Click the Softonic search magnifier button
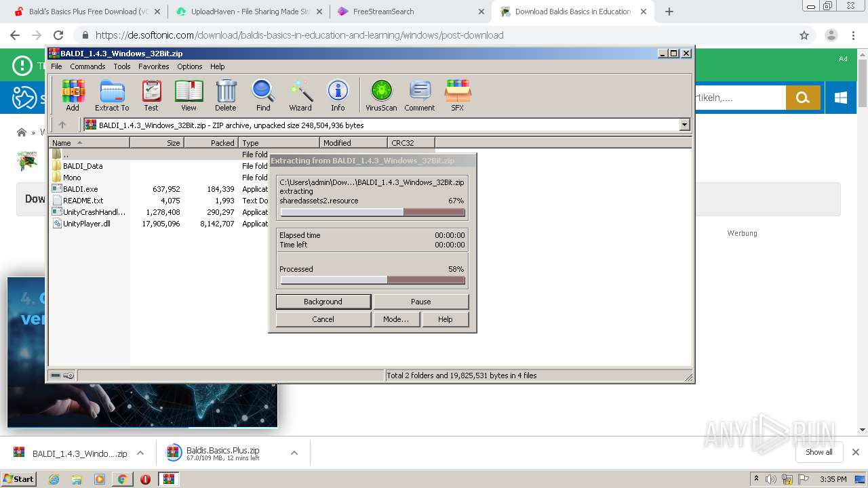Viewport: 868px width, 488px height. coord(803,98)
